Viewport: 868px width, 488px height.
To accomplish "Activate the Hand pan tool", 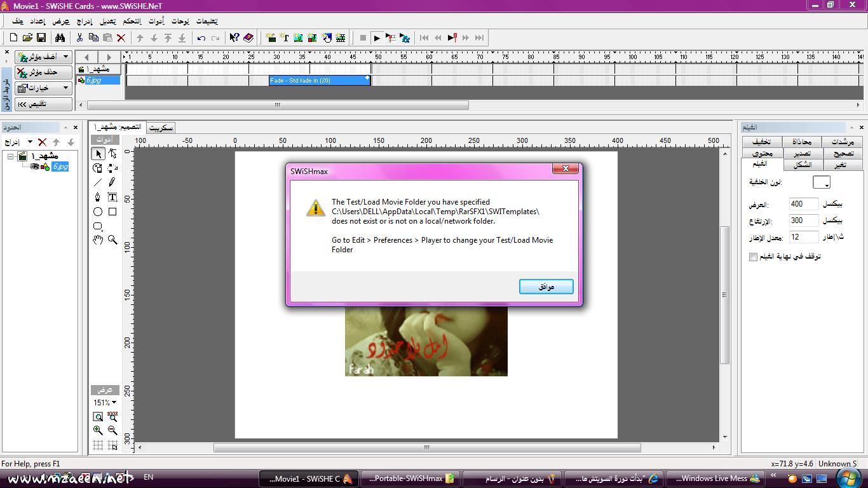I will click(98, 240).
